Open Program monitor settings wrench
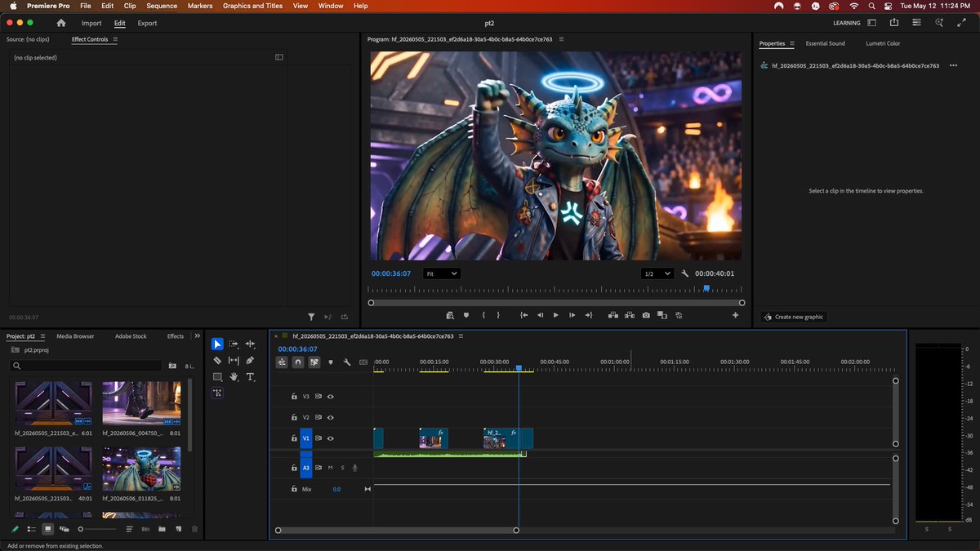The height and width of the screenshot is (551, 980). 685,274
